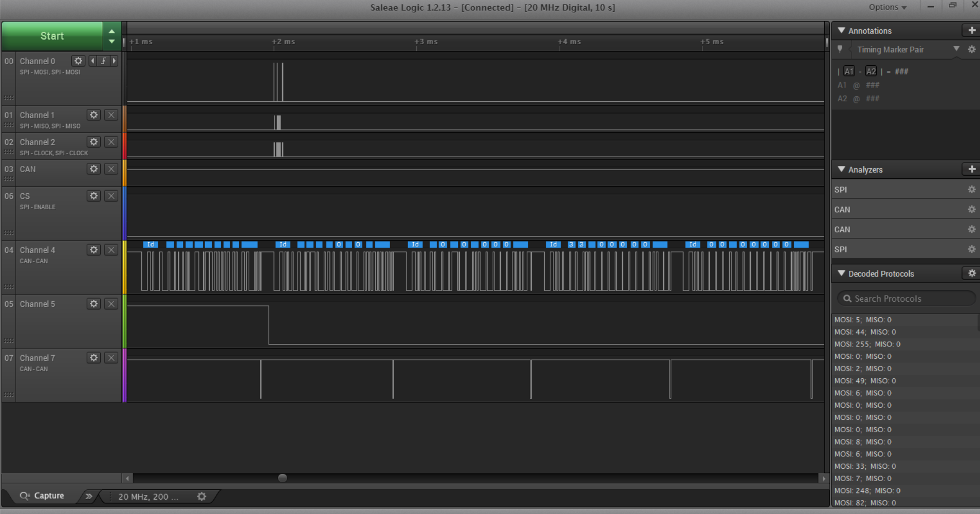980x514 pixels.
Task: Select timing marker A1
Action: (848, 71)
